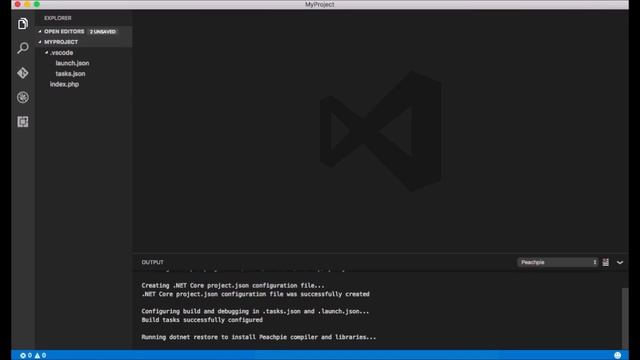Open the Explorer view icon
The height and width of the screenshot is (360, 640).
(x=23, y=24)
